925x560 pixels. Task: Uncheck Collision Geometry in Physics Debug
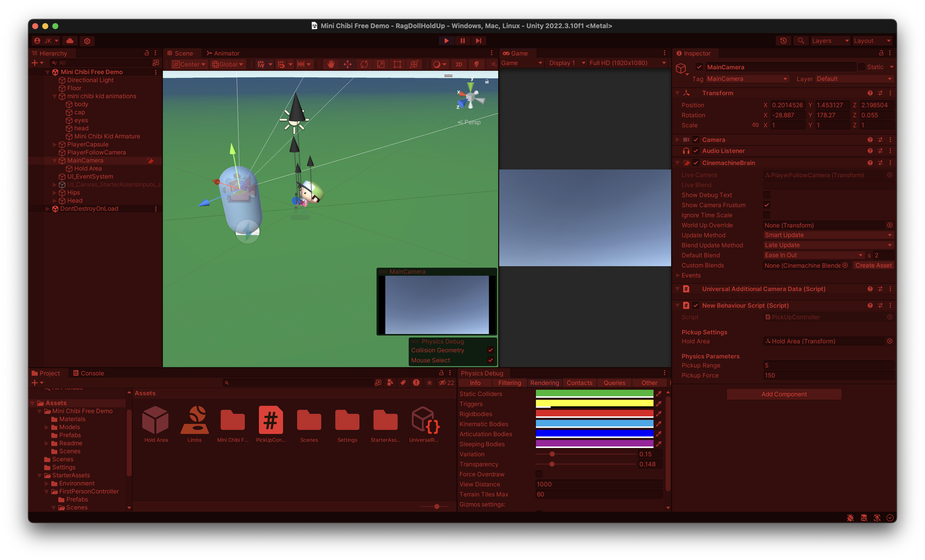[490, 350]
